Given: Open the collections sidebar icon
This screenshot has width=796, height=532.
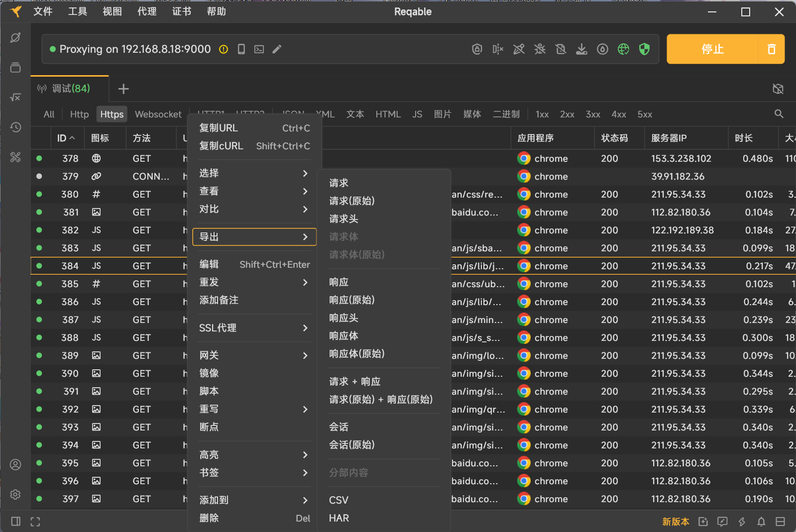Looking at the screenshot, I should (x=15, y=67).
